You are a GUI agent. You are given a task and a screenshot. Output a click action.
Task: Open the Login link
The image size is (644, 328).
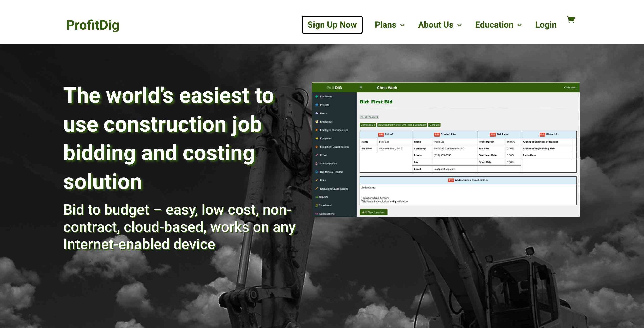pos(546,25)
